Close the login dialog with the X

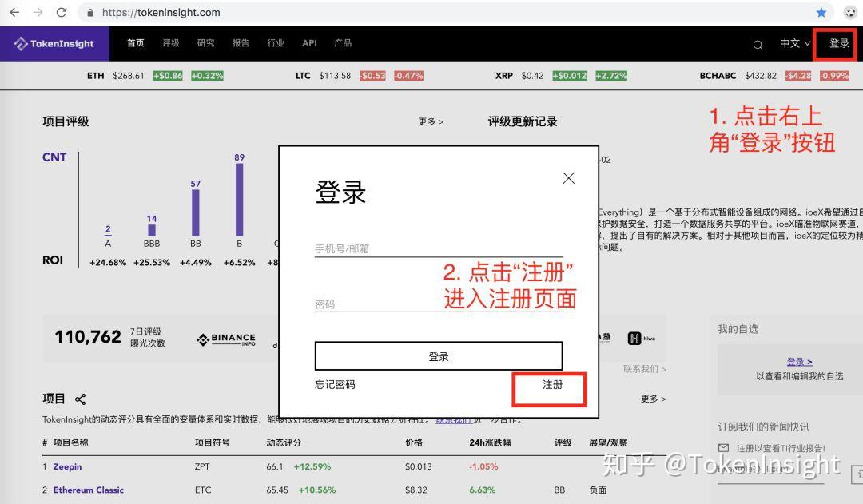coord(568,178)
